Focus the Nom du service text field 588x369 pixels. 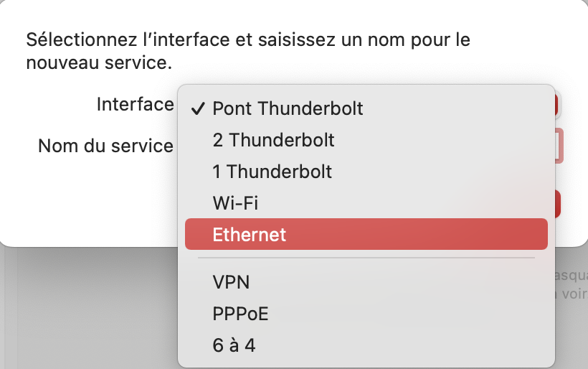(559, 146)
